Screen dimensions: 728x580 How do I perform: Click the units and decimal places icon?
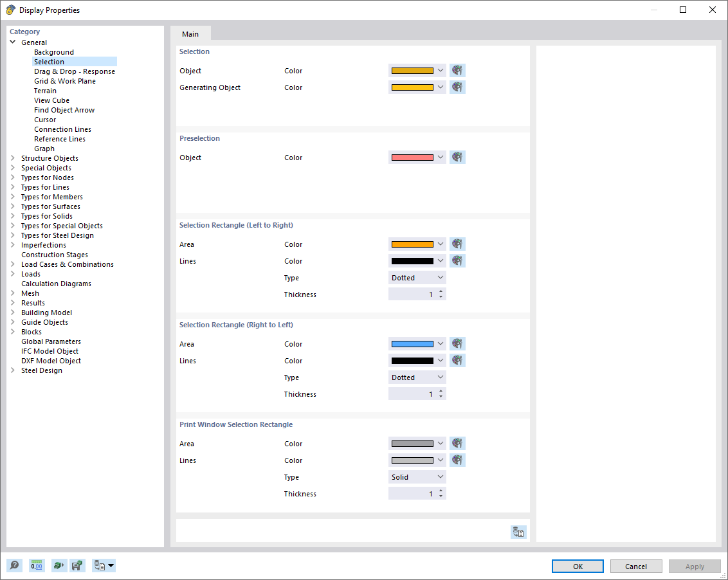(37, 565)
